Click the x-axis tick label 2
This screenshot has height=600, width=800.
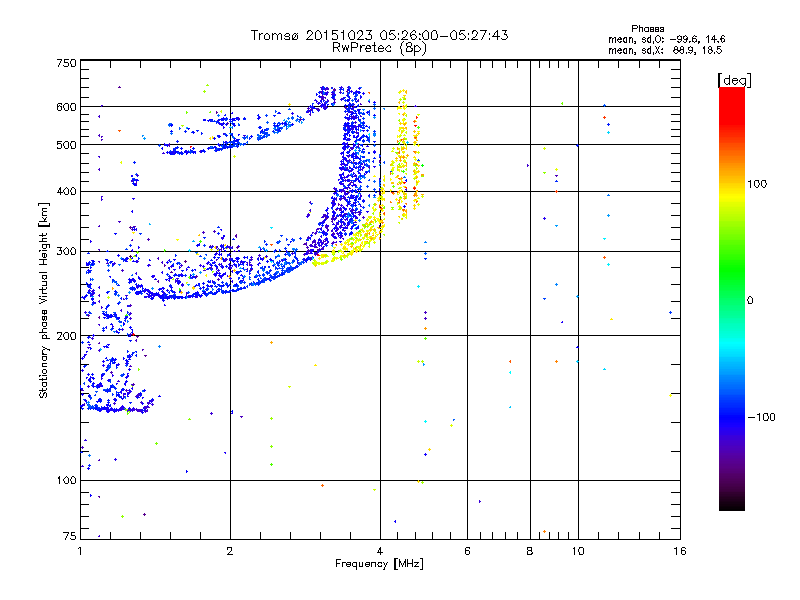[x=230, y=551]
